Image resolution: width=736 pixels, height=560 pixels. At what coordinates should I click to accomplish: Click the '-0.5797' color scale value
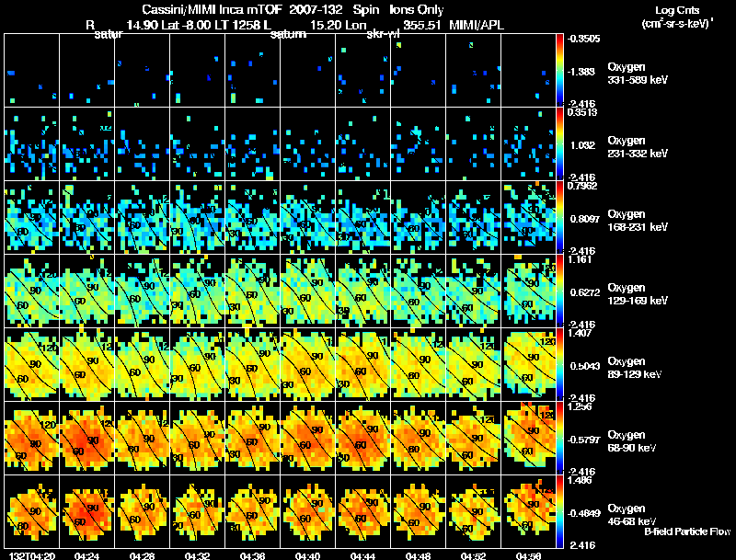point(583,440)
